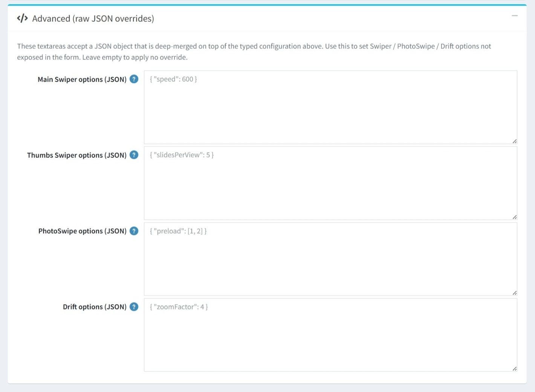Open help tooltip for Drift options

pyautogui.click(x=134, y=307)
